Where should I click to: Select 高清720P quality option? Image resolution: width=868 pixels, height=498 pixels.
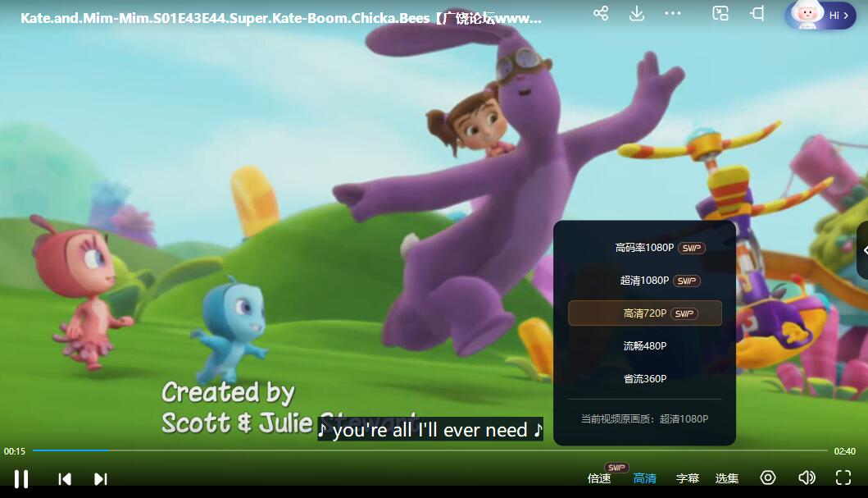pyautogui.click(x=645, y=313)
